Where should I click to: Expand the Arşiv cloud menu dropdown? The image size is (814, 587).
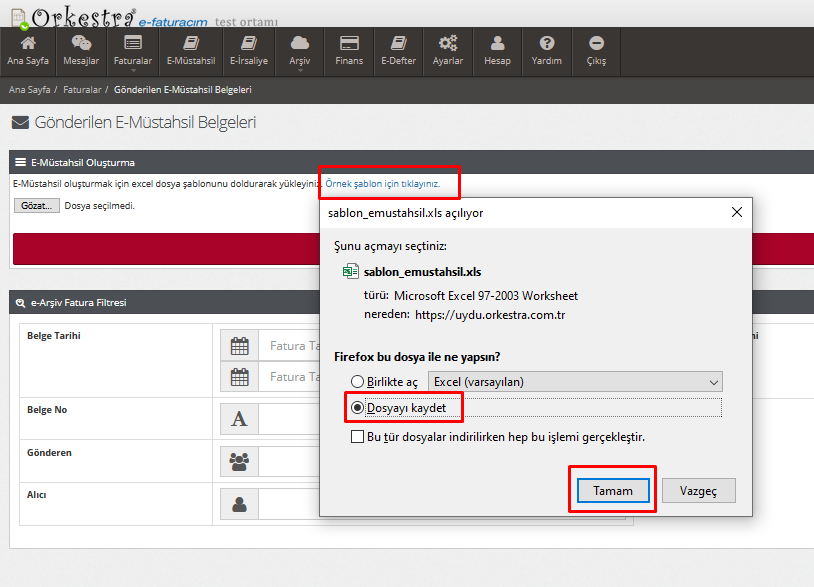(299, 52)
